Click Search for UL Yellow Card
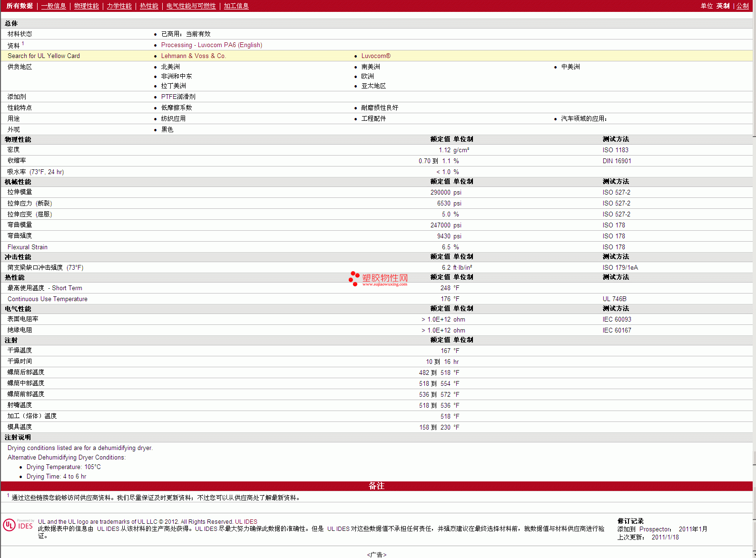Image resolution: width=756 pixels, height=558 pixels. coord(44,56)
